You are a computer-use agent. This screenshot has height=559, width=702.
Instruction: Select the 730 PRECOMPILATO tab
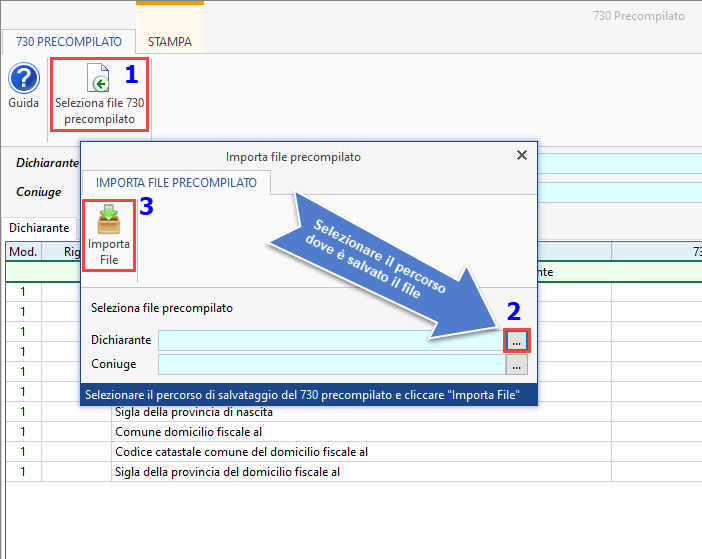[69, 42]
